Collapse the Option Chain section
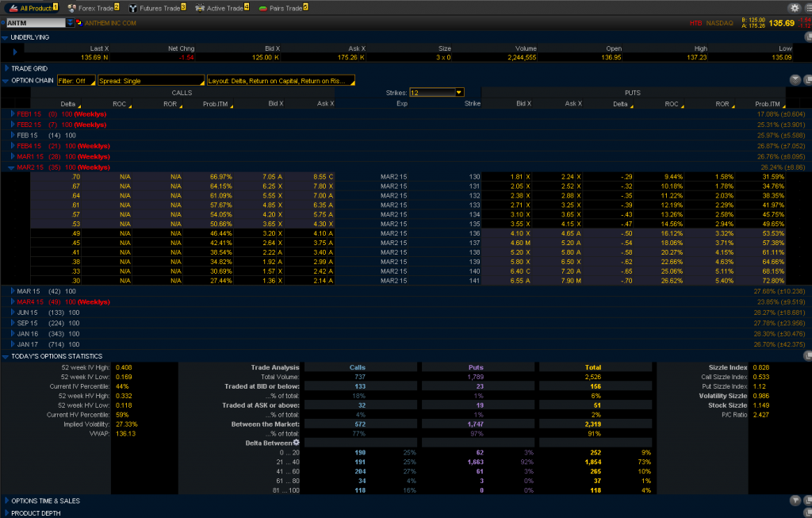This screenshot has height=518, width=812. [6, 81]
